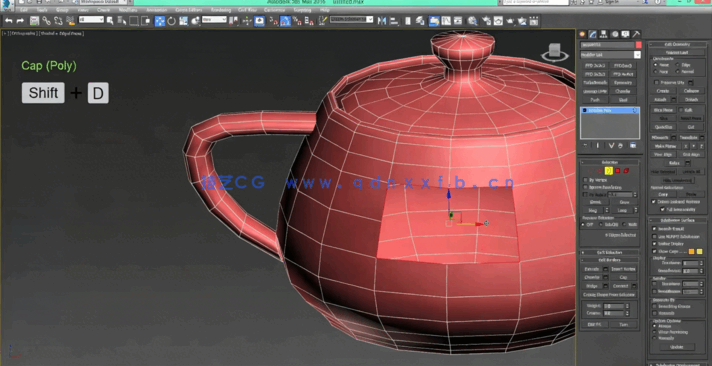Open the Material Editor
Viewport: 712px width, 366px height.
pos(473,21)
